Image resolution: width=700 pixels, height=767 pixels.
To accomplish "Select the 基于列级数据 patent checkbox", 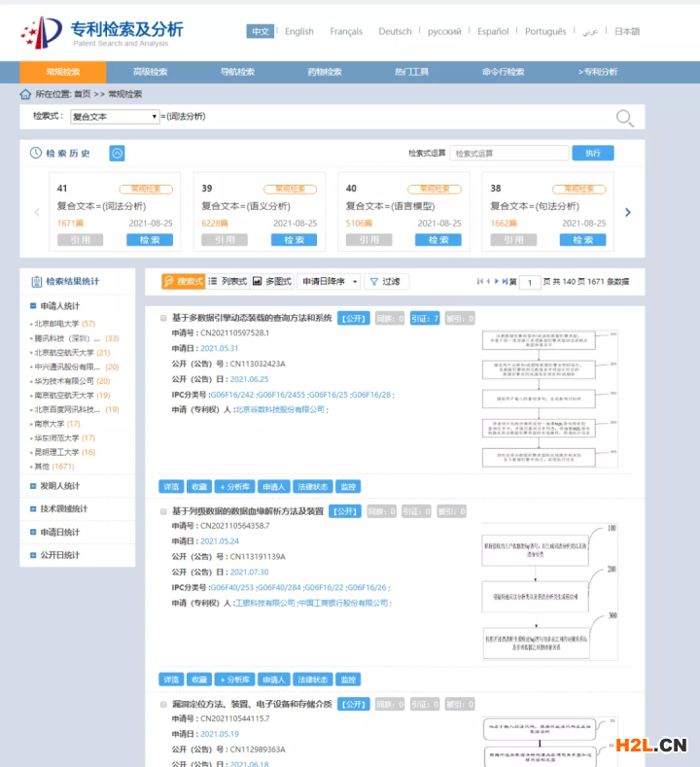I will click(x=162, y=510).
